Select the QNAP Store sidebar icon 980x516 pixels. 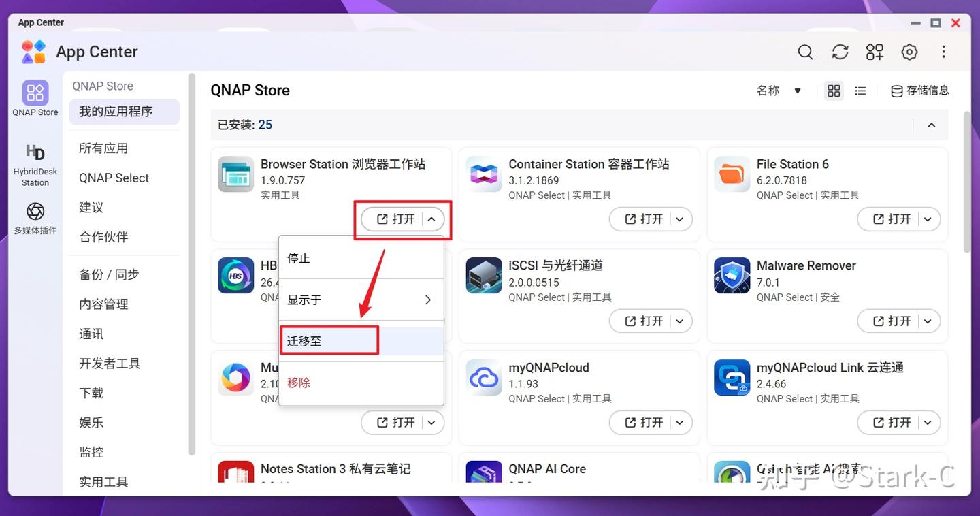35,98
